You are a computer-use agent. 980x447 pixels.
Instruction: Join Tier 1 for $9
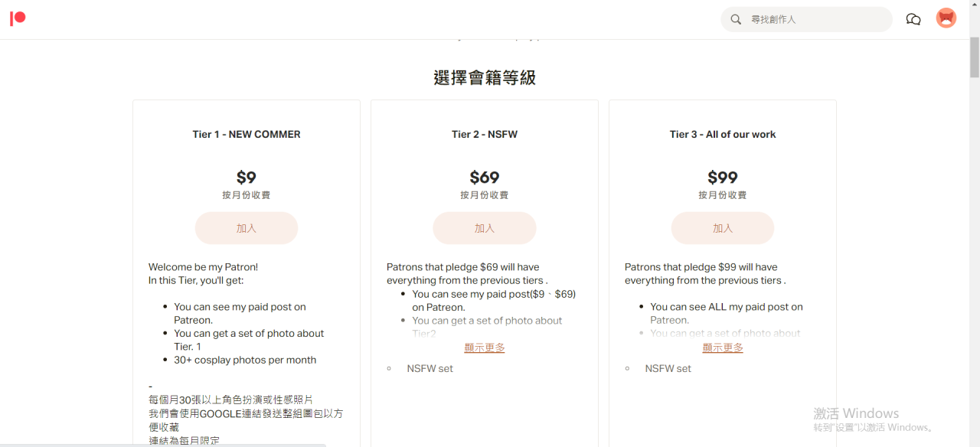246,228
